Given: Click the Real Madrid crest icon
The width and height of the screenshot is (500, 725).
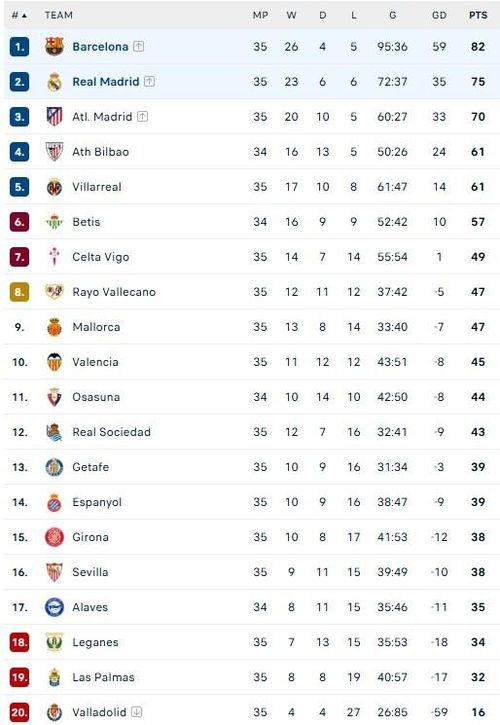Looking at the screenshot, I should pos(54,82).
